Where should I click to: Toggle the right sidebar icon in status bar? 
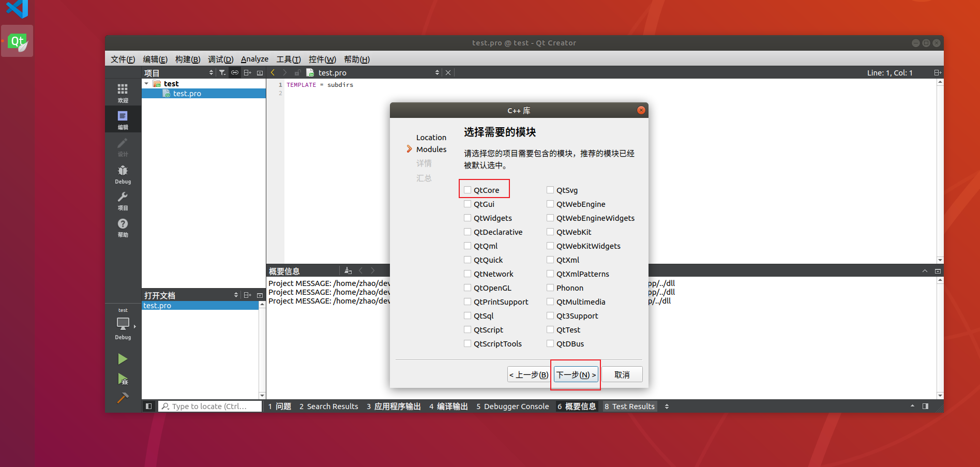click(925, 406)
